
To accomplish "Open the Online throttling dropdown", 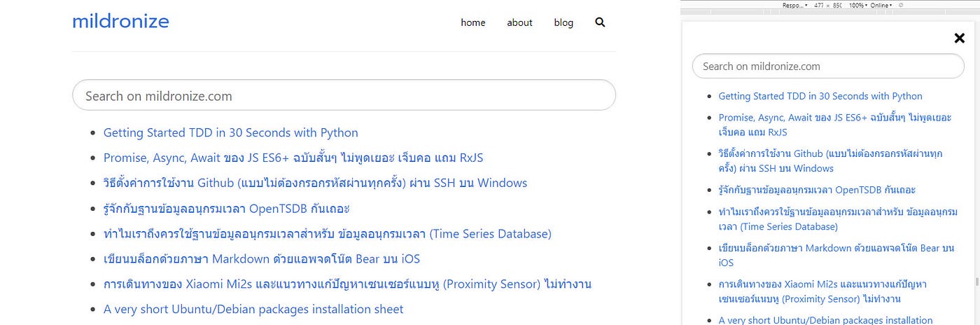I will tap(881, 5).
